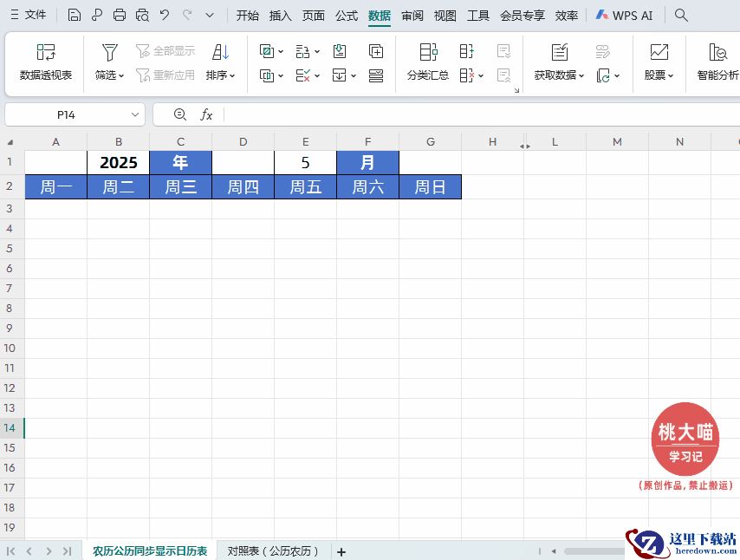Click the print icon in quick toolbar
The height and width of the screenshot is (560, 740).
click(x=120, y=15)
